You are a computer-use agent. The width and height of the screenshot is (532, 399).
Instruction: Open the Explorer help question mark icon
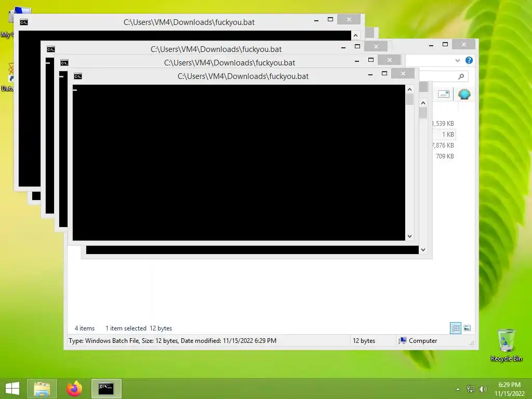coord(469,60)
